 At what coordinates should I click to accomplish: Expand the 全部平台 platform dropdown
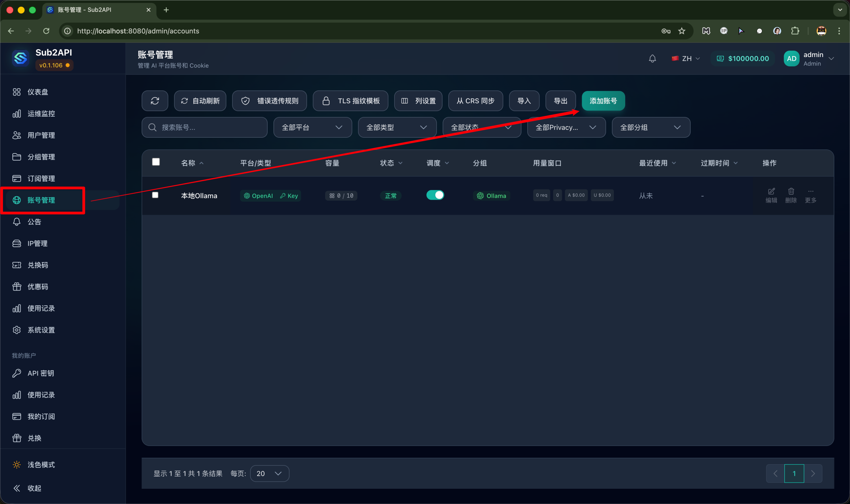click(312, 127)
